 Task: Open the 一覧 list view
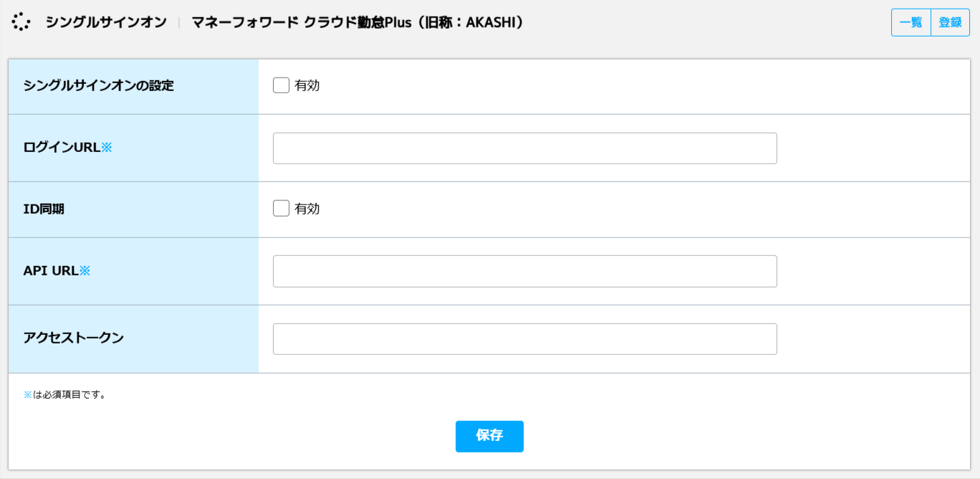[x=911, y=22]
